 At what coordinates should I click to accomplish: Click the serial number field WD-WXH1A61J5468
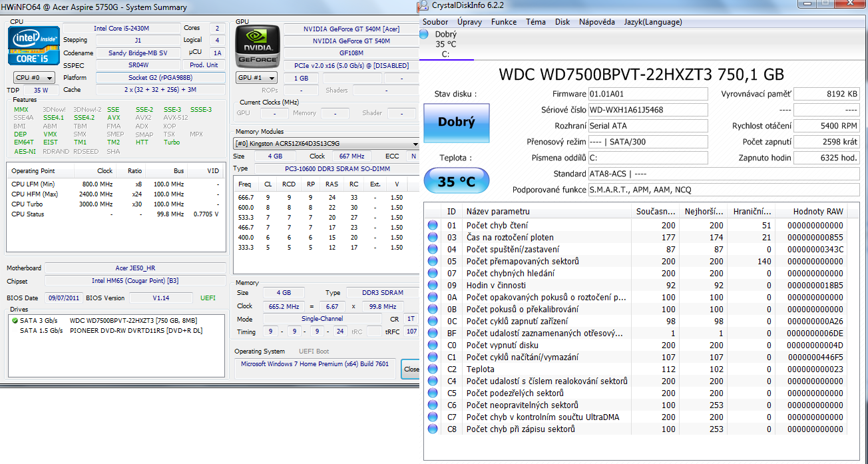point(648,110)
